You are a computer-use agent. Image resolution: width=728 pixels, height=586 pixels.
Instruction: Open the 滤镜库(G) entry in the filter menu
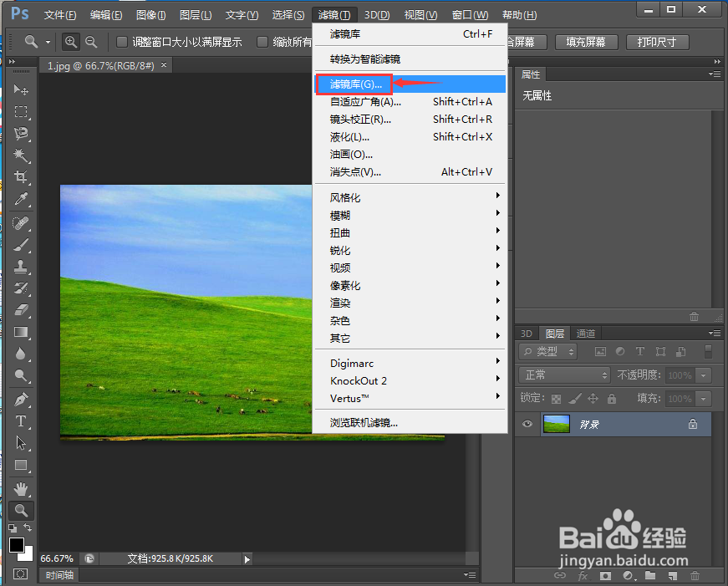(354, 84)
